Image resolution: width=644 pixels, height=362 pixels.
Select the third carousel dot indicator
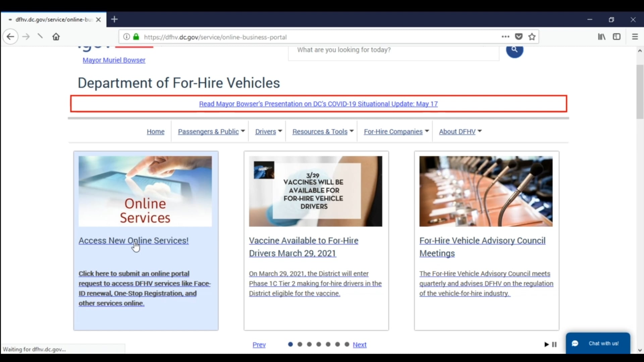(x=309, y=344)
